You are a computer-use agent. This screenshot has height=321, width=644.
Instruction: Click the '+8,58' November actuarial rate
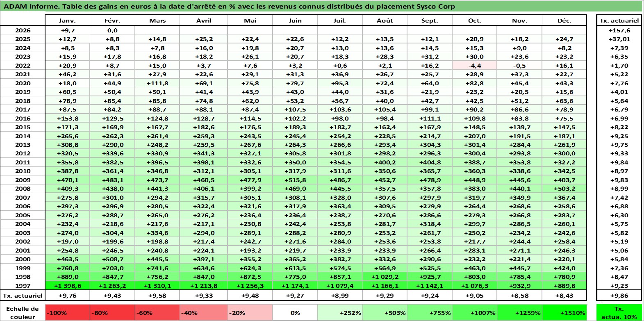click(519, 295)
